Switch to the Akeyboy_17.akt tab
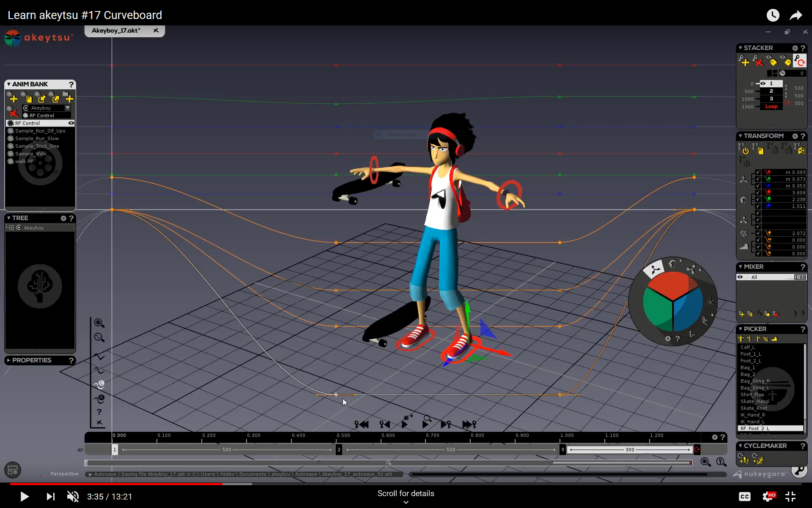The width and height of the screenshot is (812, 508). [116, 30]
